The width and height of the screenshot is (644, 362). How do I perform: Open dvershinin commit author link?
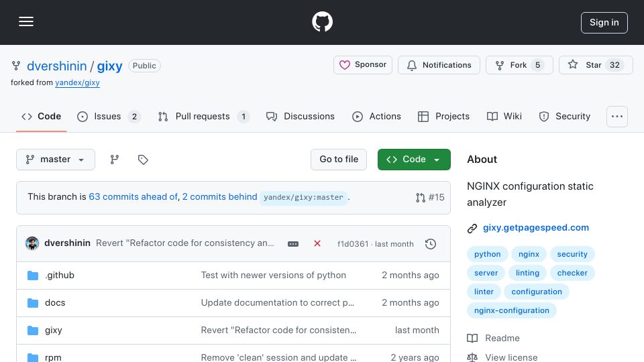[67, 243]
